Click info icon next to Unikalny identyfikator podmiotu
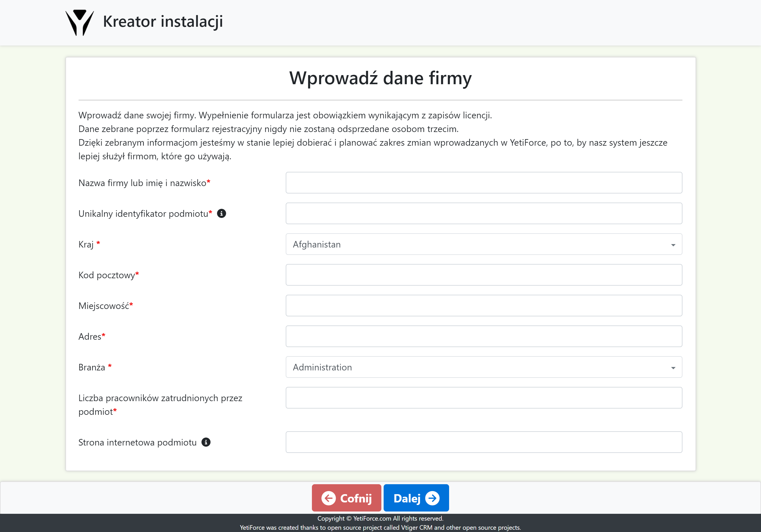The width and height of the screenshot is (761, 532). coord(221,213)
